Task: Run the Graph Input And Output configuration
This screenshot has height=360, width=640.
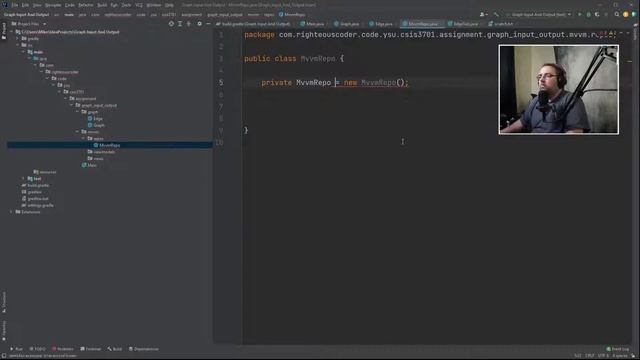Action: pyautogui.click(x=579, y=14)
